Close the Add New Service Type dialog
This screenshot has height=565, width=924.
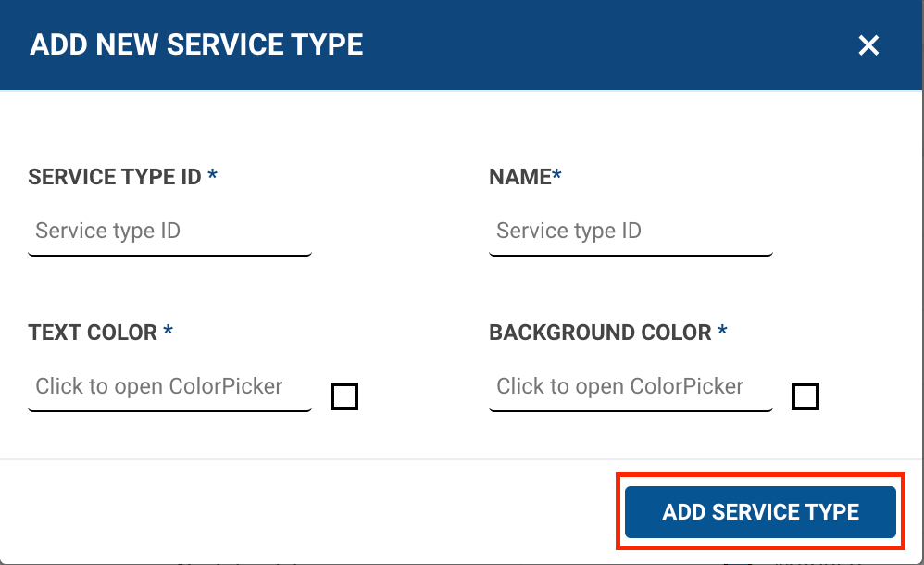point(868,45)
